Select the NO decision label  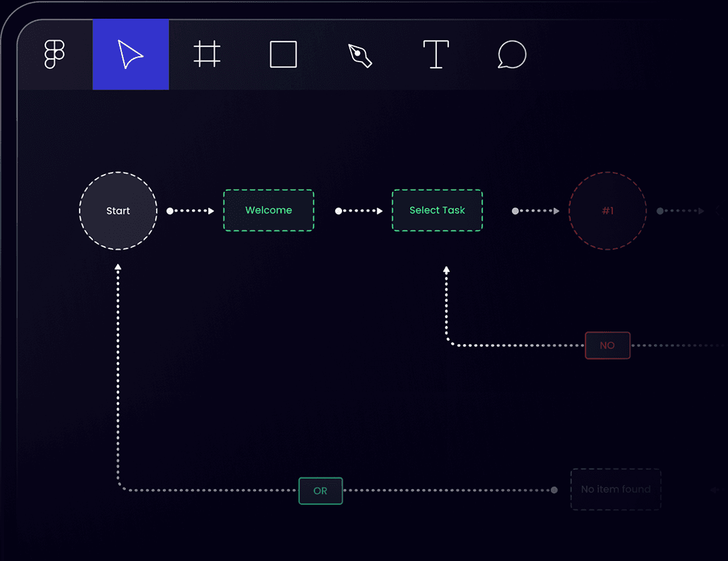[x=607, y=345]
